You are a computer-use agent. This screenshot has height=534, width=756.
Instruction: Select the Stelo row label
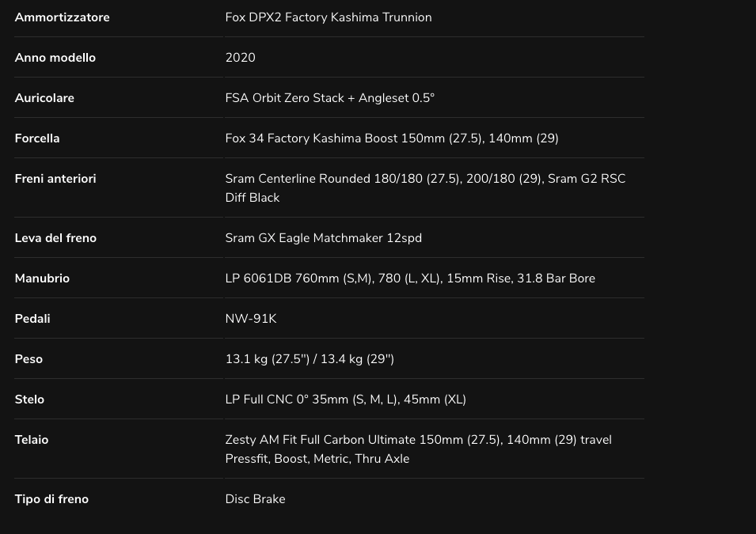click(x=29, y=400)
